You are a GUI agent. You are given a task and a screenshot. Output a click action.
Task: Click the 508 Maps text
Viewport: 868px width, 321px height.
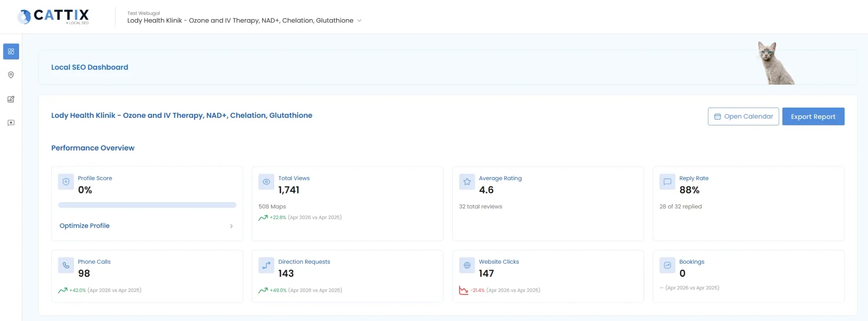click(x=272, y=206)
